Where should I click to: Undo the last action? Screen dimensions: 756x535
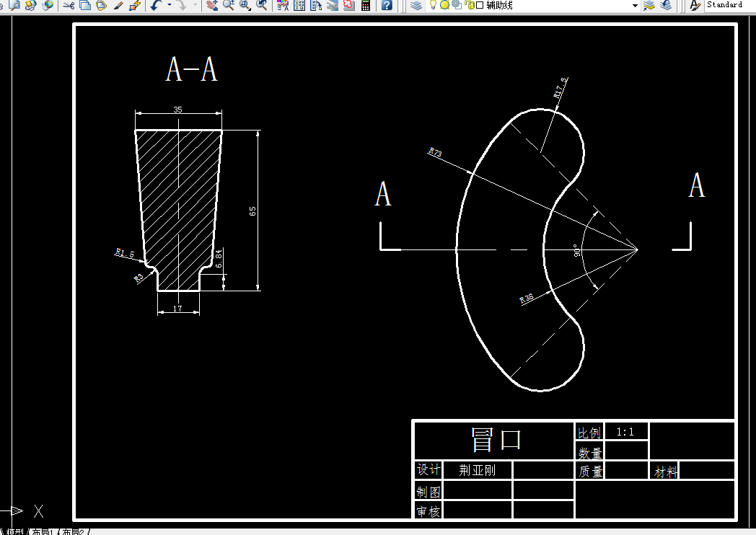pos(156,5)
